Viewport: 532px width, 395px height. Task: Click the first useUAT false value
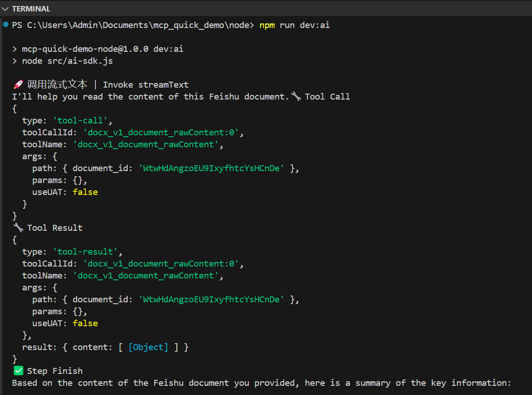pyautogui.click(x=85, y=192)
